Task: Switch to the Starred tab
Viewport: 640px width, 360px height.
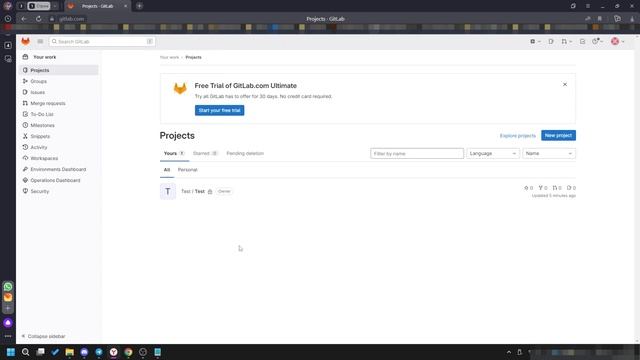Action: pyautogui.click(x=205, y=153)
